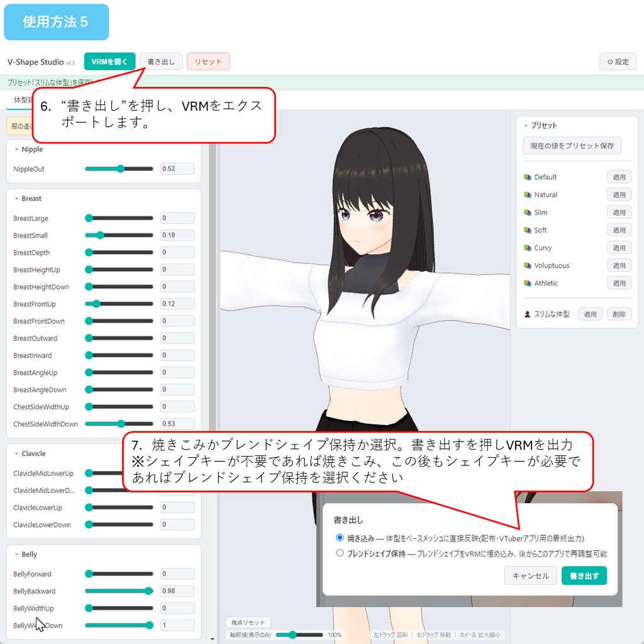Click the NippleOut value field
Viewport: 644px width, 644px height.
click(x=177, y=169)
